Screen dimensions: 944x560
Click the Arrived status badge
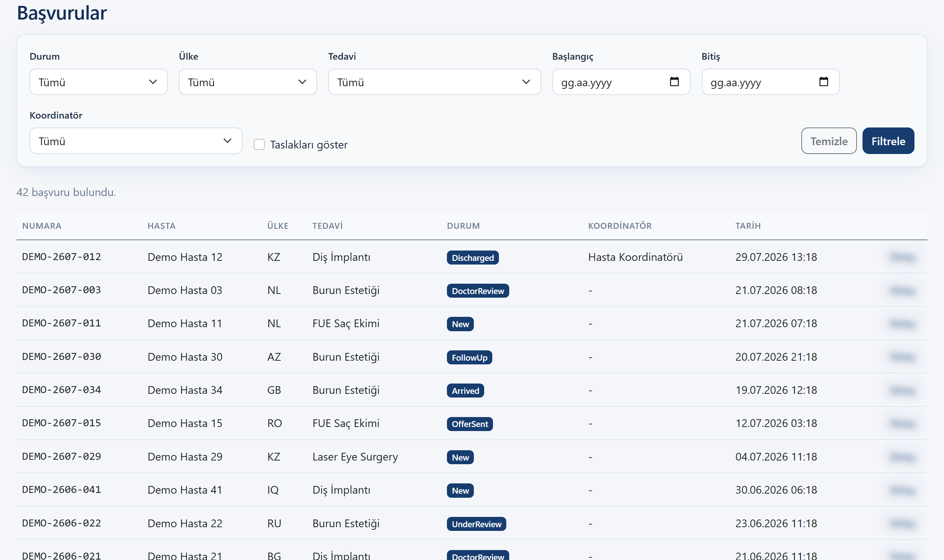[465, 391]
